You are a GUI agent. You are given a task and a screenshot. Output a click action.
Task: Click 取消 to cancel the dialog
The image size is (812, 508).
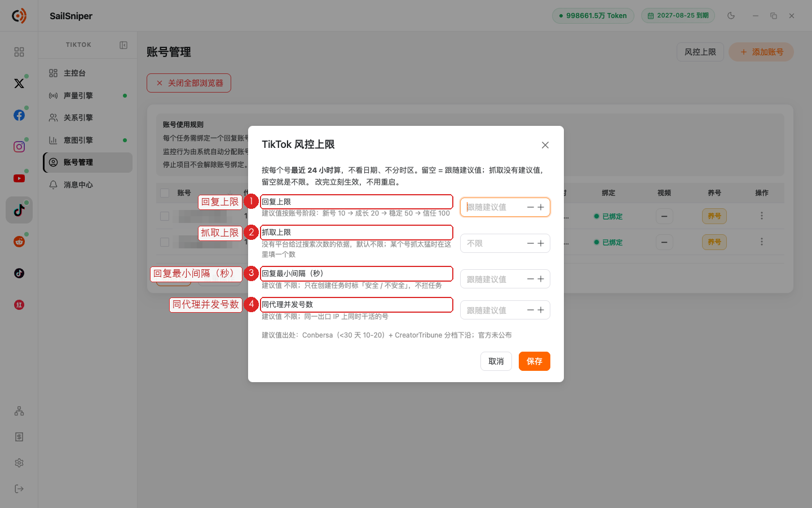tap(496, 361)
